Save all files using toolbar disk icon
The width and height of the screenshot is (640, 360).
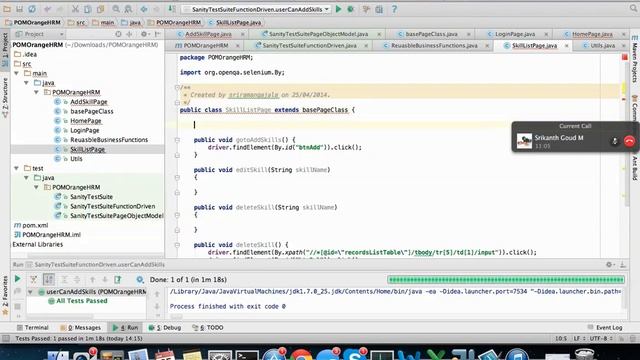pos(19,9)
